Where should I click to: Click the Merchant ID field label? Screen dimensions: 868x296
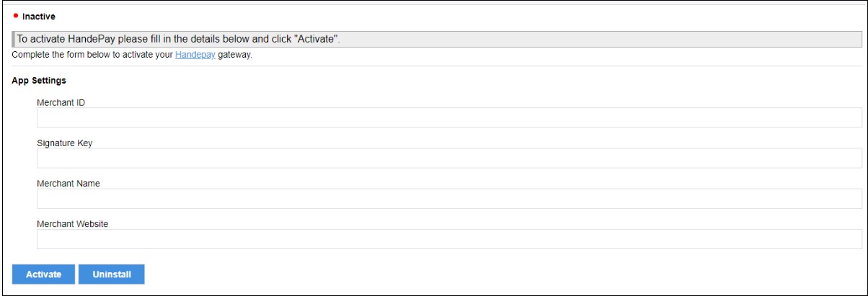coord(61,102)
